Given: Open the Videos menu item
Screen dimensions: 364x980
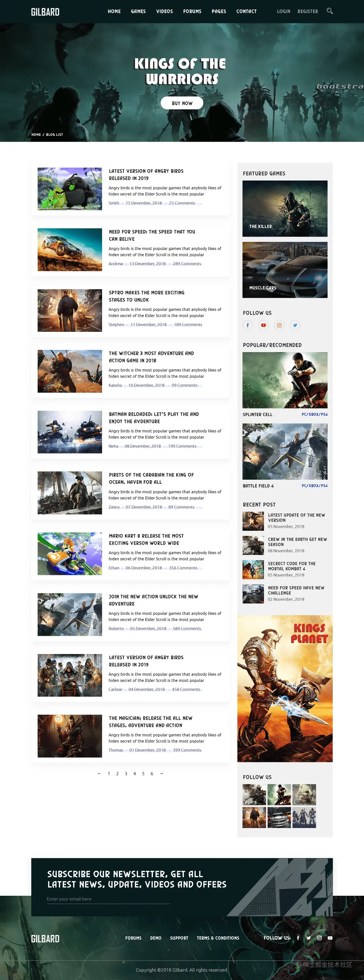Looking at the screenshot, I should [x=164, y=11].
